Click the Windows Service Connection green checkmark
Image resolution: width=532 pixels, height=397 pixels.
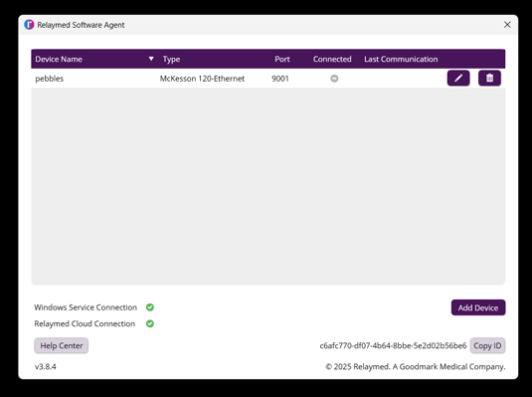tap(150, 307)
